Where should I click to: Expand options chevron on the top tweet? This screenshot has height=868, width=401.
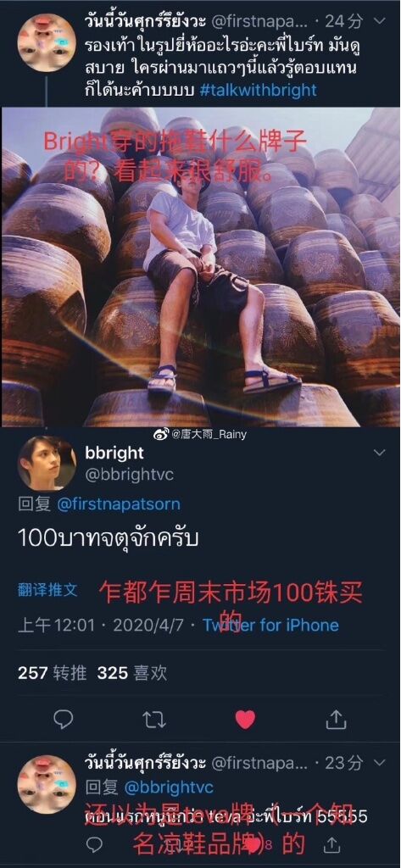pos(380,21)
